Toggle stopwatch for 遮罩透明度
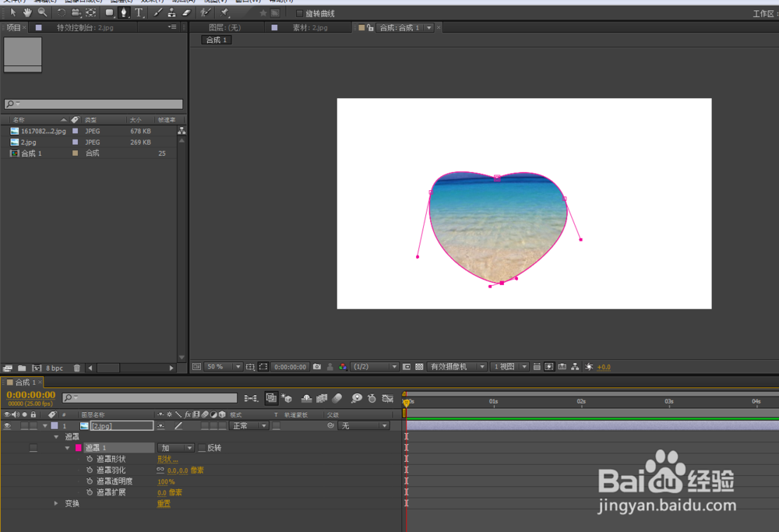Image resolution: width=779 pixels, height=532 pixels. 90,481
